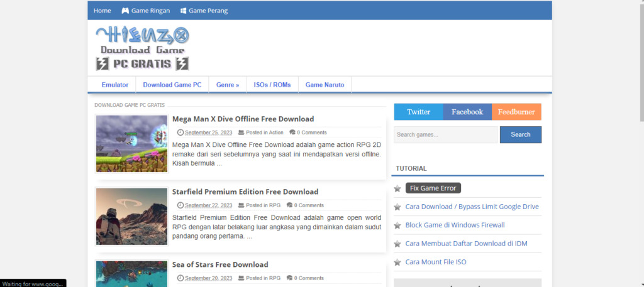The width and height of the screenshot is (644, 287).
Task: Open the RPG category on Starfield post
Action: (x=275, y=205)
